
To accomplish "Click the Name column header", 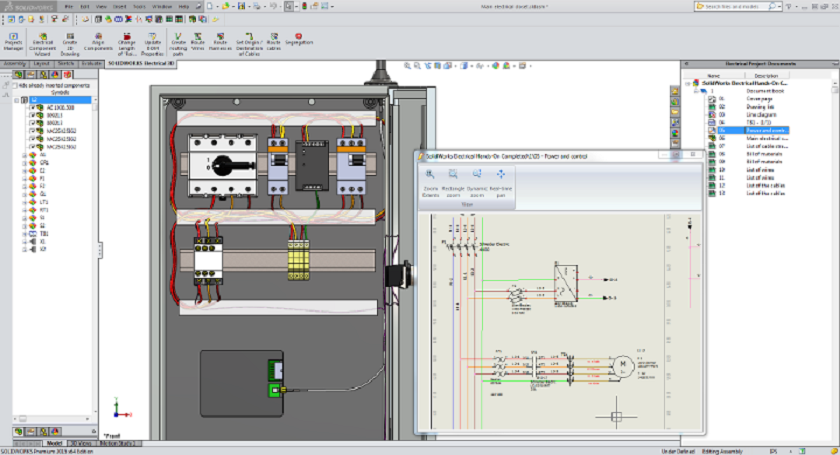I will (x=714, y=76).
